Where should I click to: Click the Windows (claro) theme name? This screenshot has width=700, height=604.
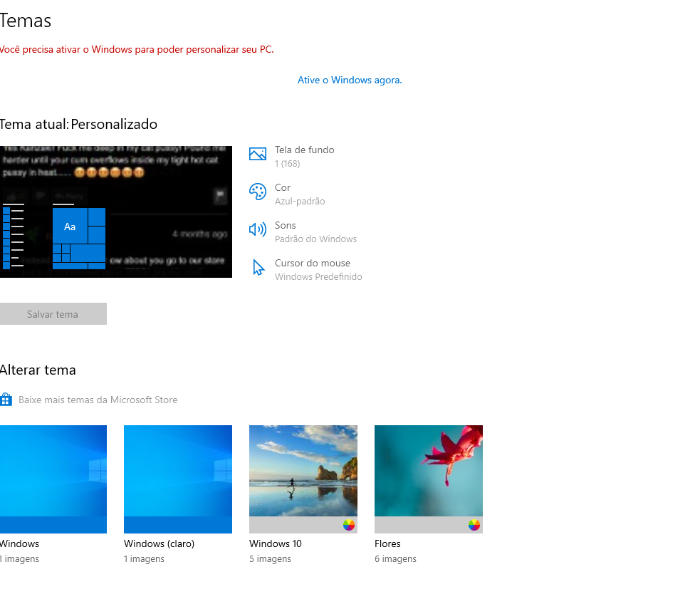(x=159, y=543)
